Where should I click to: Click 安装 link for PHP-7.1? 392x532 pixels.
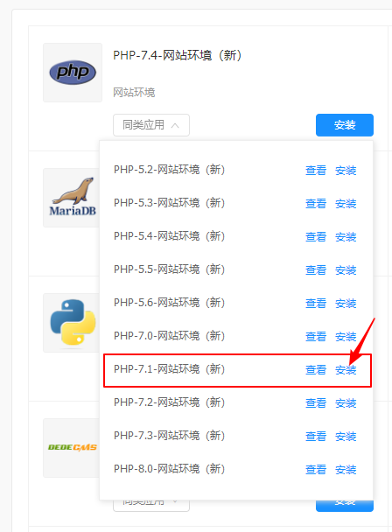tap(346, 369)
